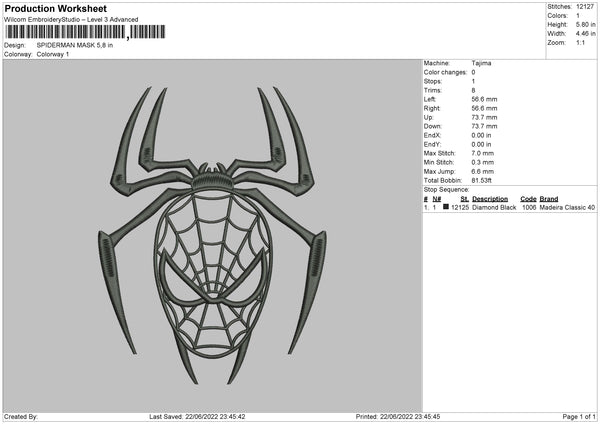Click the Zoom value '1:1'
The height and width of the screenshot is (424, 600).
pos(580,42)
